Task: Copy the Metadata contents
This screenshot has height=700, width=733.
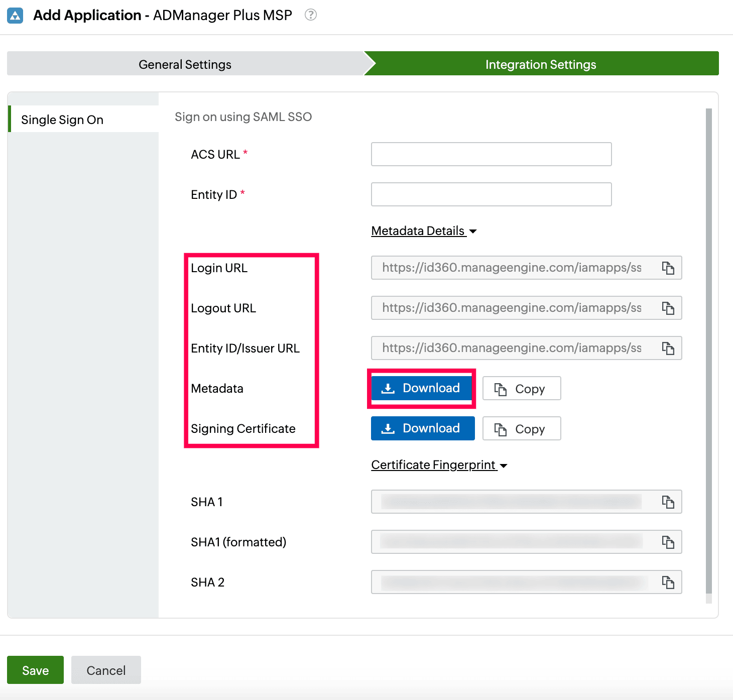Action: click(x=521, y=388)
